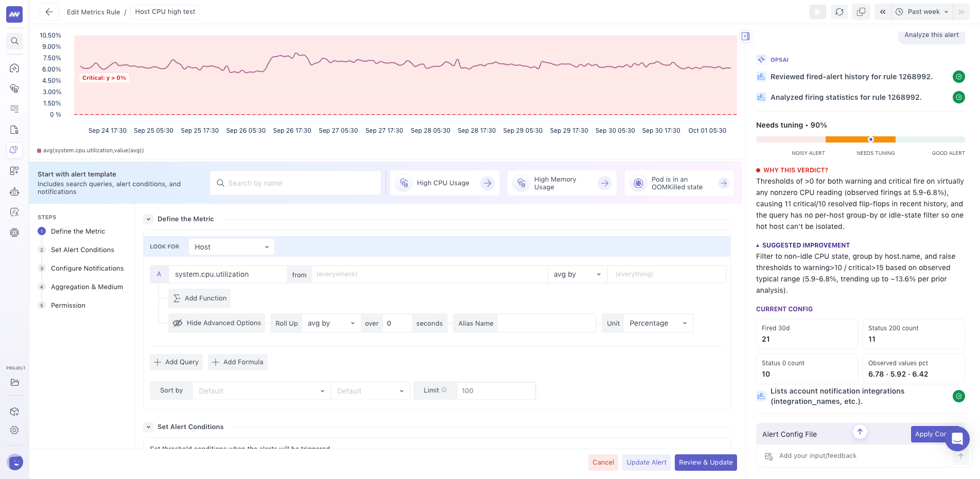Click the Analyze this alert chip
This screenshot has height=479, width=980.
point(932,36)
